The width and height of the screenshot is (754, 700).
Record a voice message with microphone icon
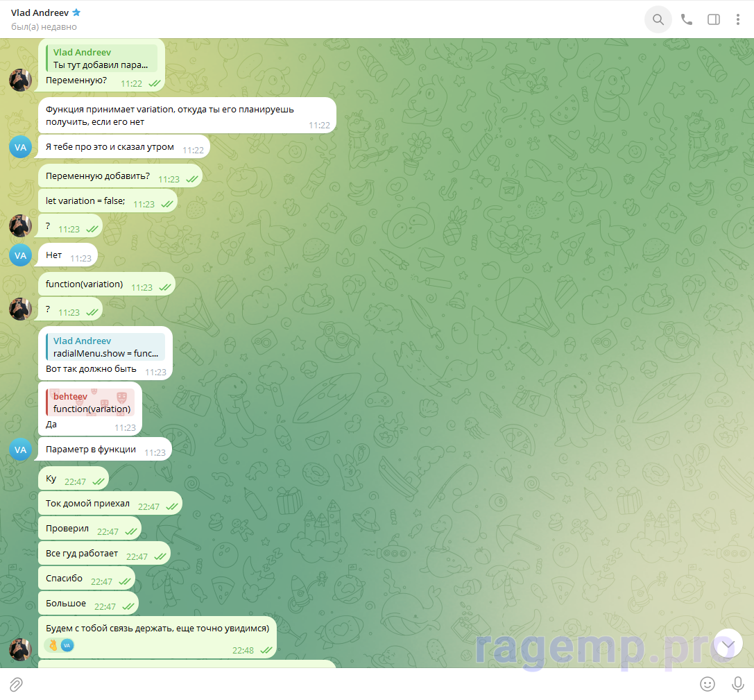tap(738, 684)
